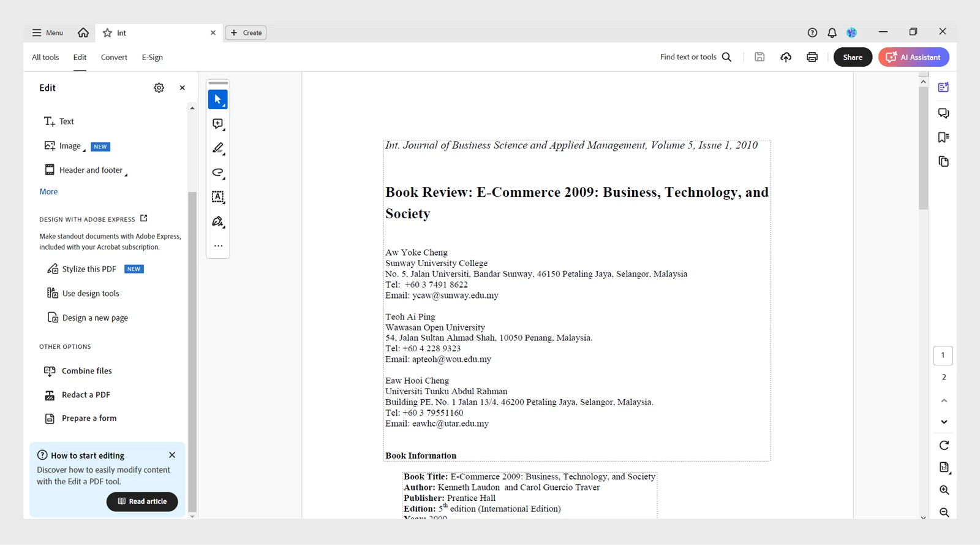Open the Bookmarks side panel icon

pyautogui.click(x=944, y=137)
